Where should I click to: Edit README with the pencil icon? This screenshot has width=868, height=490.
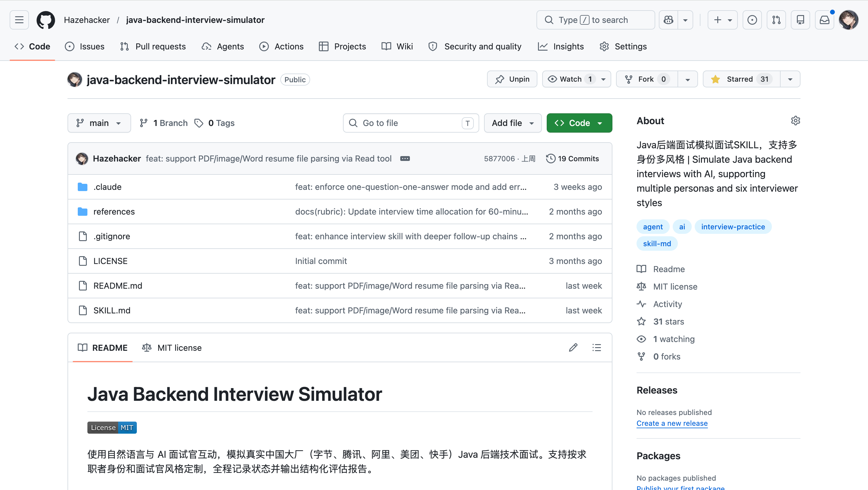click(573, 348)
